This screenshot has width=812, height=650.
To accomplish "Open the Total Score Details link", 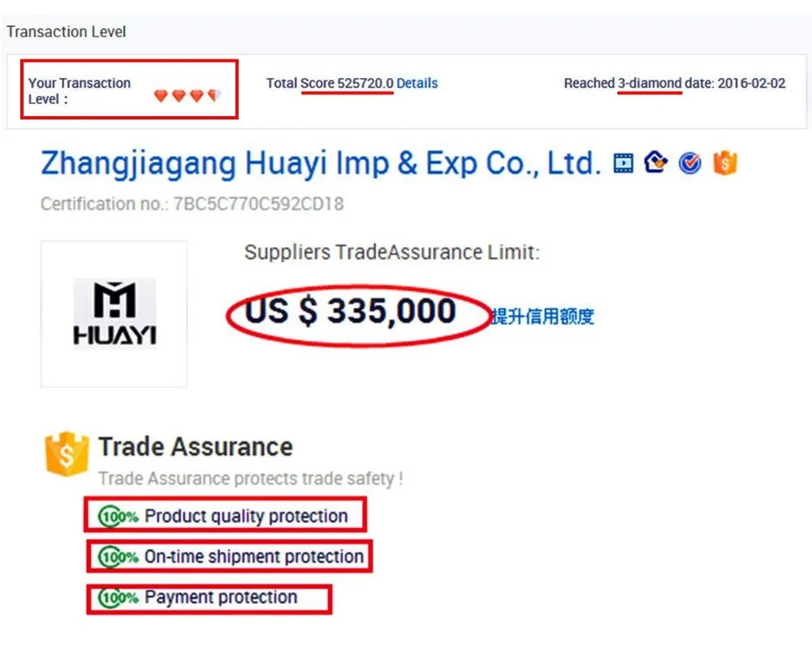I will click(417, 83).
